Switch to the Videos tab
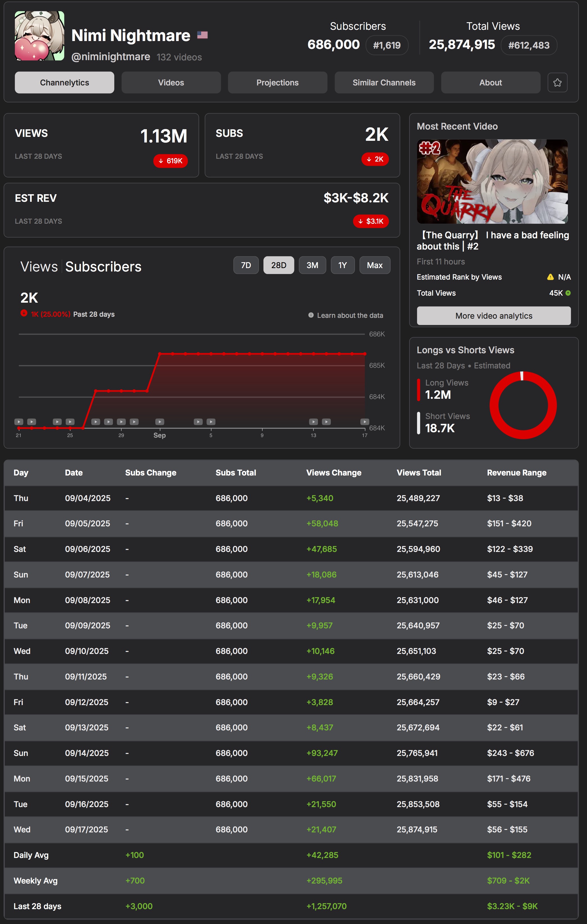Image resolution: width=587 pixels, height=924 pixels. click(x=171, y=83)
